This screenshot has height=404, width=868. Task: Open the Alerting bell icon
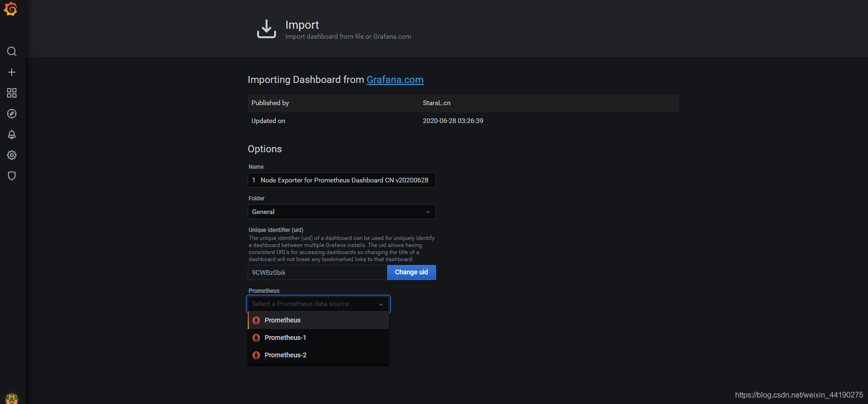tap(12, 134)
